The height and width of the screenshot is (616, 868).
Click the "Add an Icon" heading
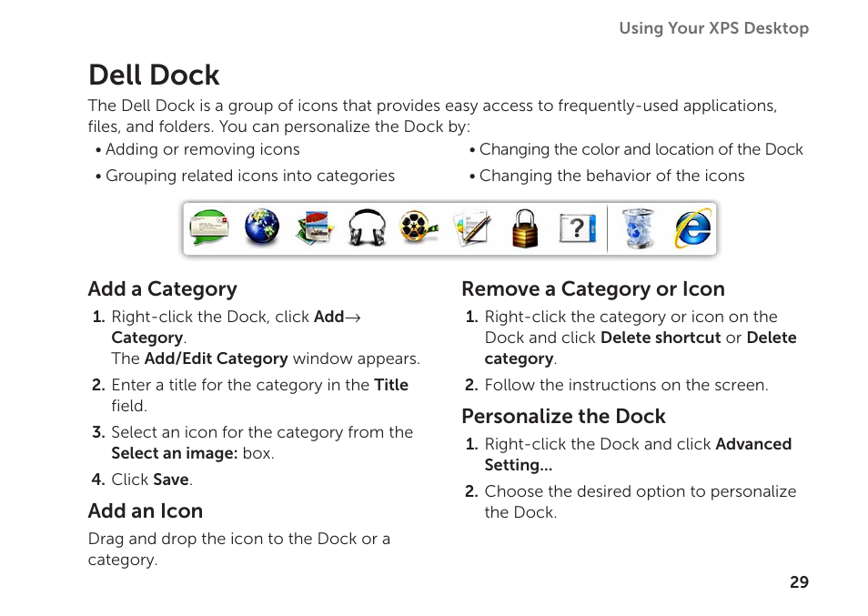pos(146,510)
